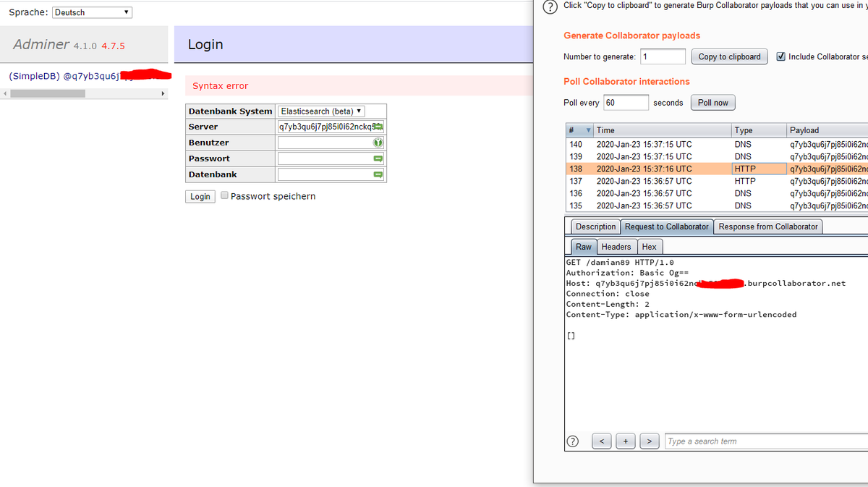Toggle the Include Collaborator server checkbox

pos(780,56)
